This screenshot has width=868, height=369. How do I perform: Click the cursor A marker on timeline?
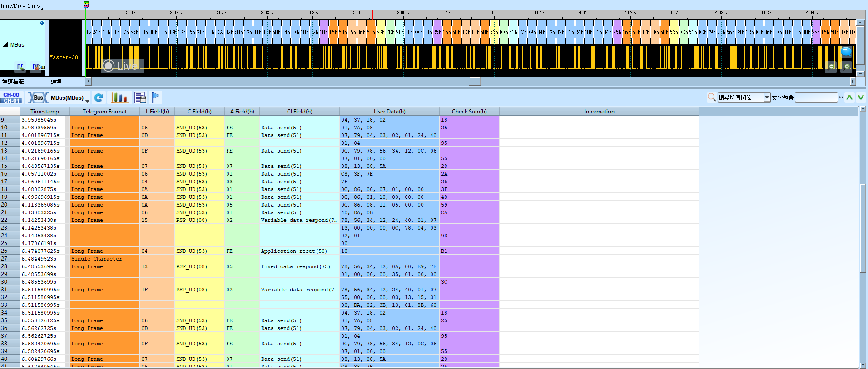pyautogui.click(x=86, y=5)
